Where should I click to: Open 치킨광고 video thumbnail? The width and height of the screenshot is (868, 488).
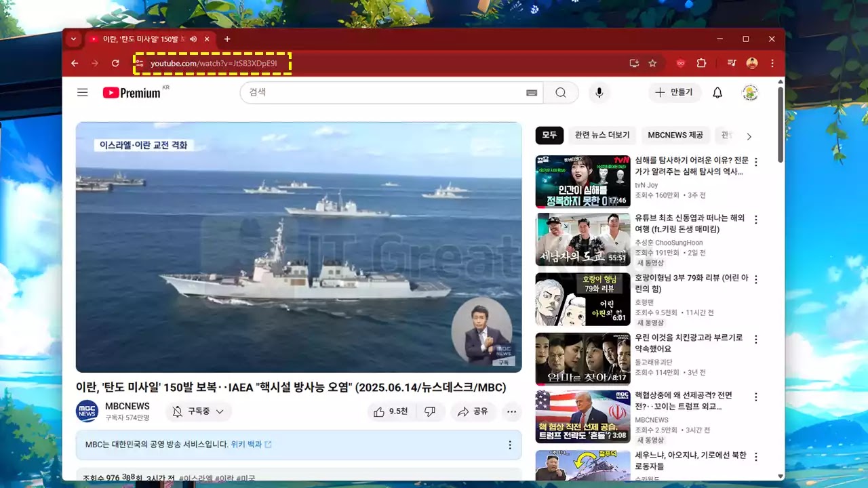(583, 359)
